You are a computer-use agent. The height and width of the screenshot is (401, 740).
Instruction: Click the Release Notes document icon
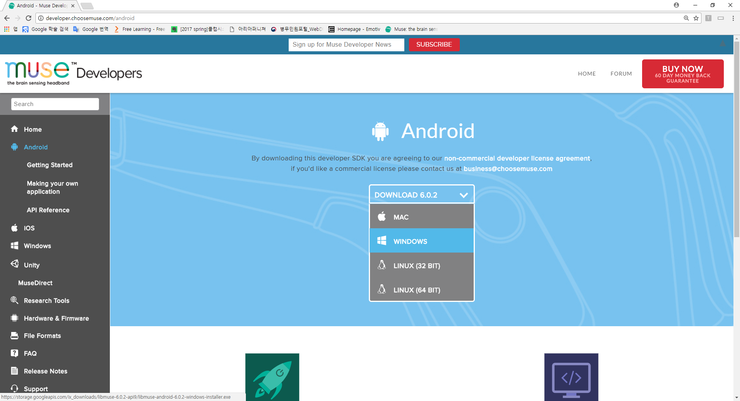pos(14,371)
